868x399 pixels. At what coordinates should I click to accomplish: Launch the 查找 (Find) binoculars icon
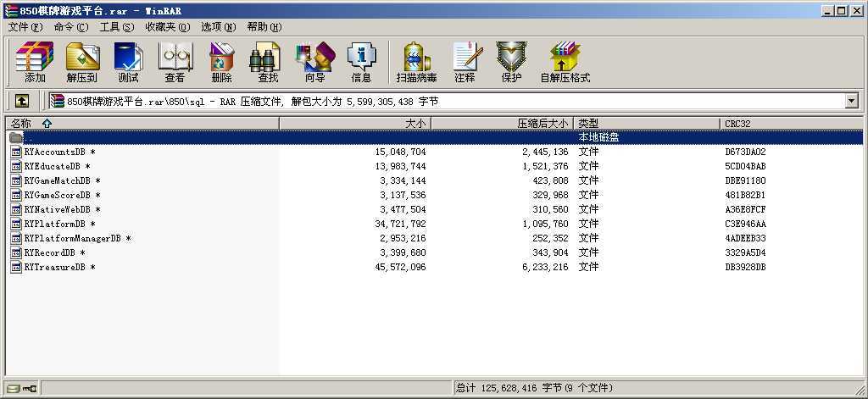point(268,63)
